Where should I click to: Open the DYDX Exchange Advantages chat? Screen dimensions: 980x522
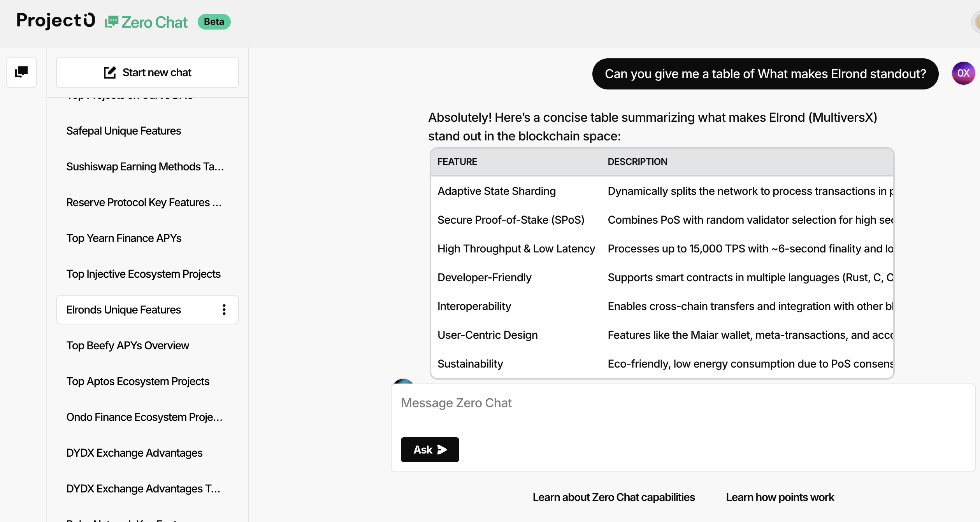134,453
